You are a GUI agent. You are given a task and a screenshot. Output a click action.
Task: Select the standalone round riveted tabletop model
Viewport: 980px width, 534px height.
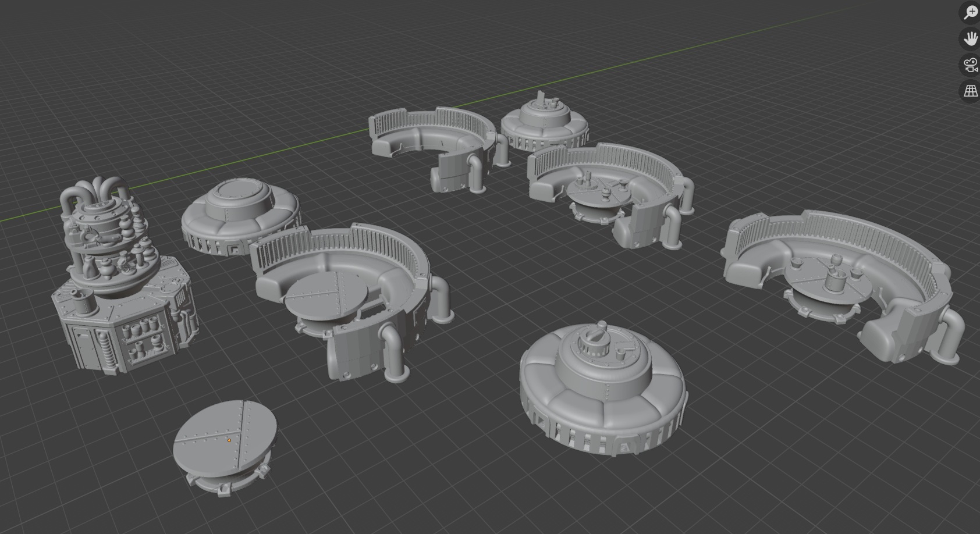coord(225,448)
